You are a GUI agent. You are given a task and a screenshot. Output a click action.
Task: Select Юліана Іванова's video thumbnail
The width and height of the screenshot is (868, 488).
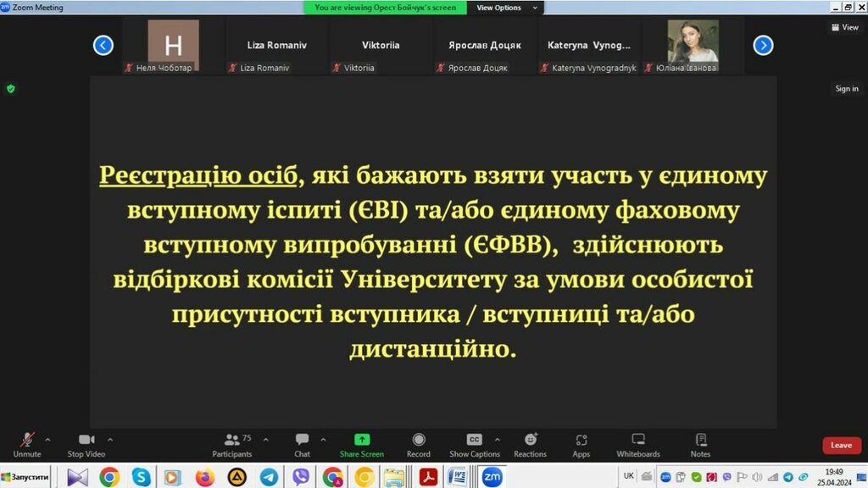tap(693, 42)
